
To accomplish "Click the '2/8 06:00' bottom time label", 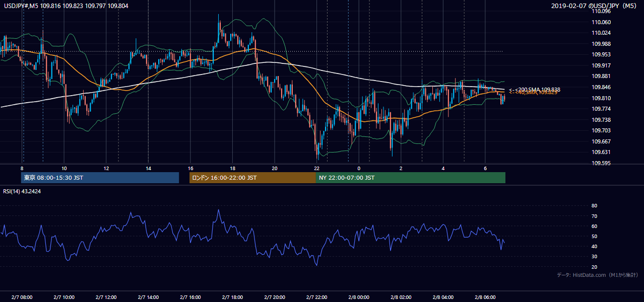I will click(x=485, y=297).
